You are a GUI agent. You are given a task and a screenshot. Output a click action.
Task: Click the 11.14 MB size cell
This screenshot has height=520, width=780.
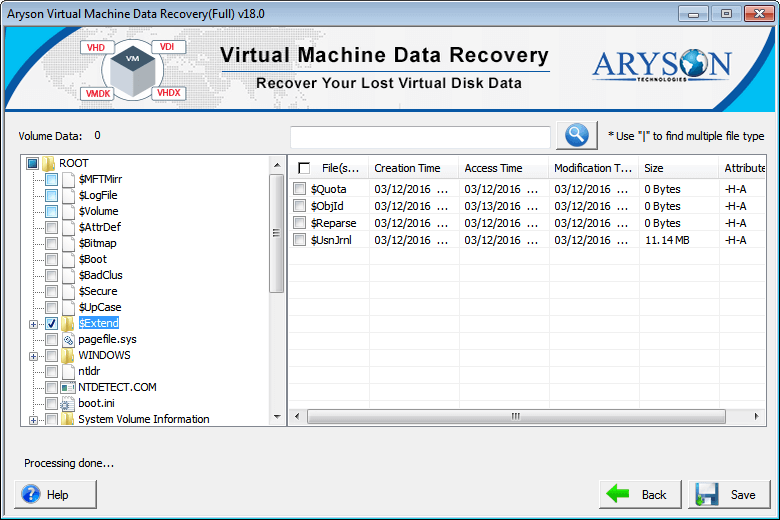[667, 240]
